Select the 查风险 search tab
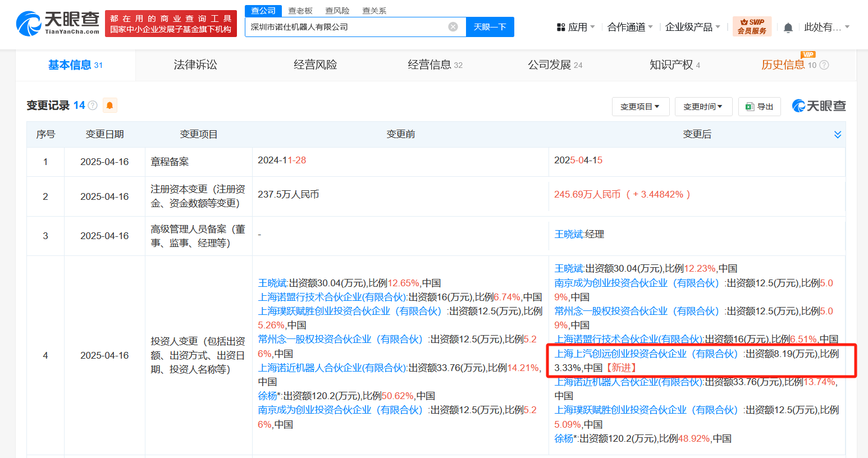This screenshot has width=868, height=458. click(x=337, y=11)
